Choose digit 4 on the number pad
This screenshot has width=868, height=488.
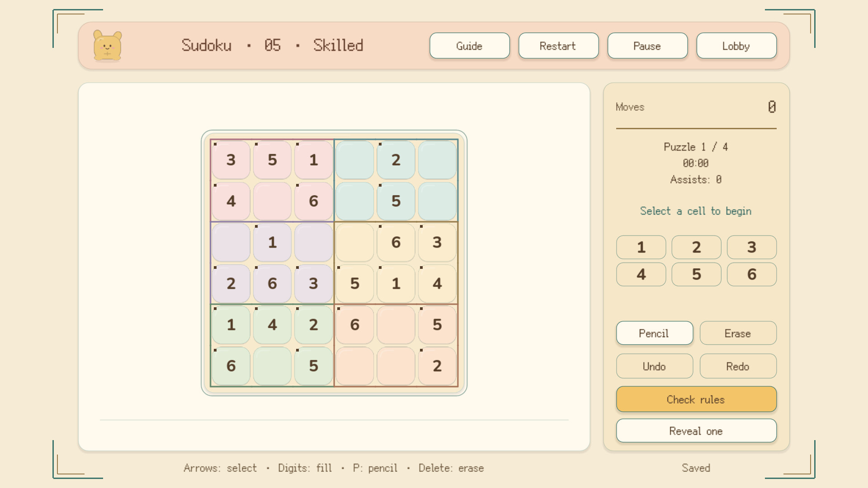click(x=641, y=274)
